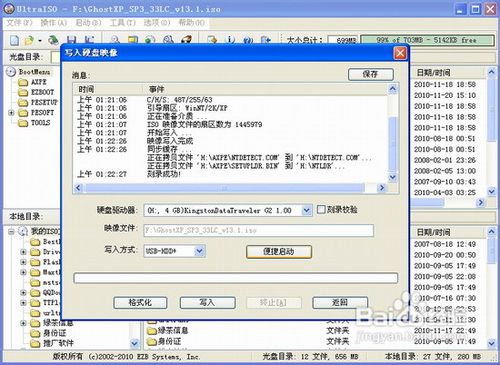Expand the QQDo folder in local tree
Viewport: 500px width, 365px height.
(23, 293)
